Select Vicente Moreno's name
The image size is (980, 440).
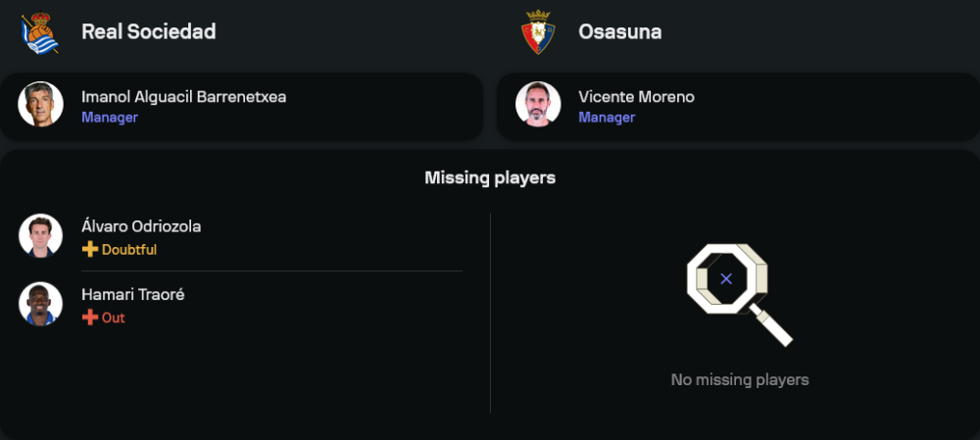coord(636,97)
